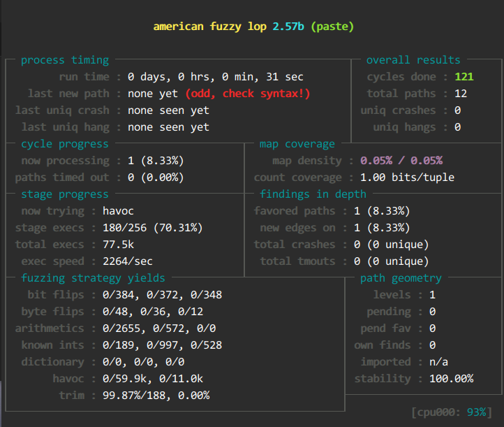Select map density value '0.05% / 0.05%'
This screenshot has height=427, width=504.
tap(401, 161)
